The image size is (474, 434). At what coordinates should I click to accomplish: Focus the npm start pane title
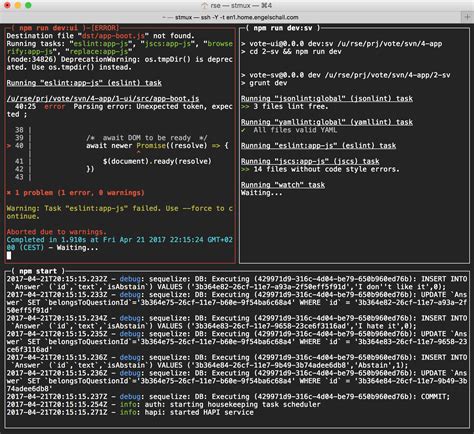tap(38, 271)
